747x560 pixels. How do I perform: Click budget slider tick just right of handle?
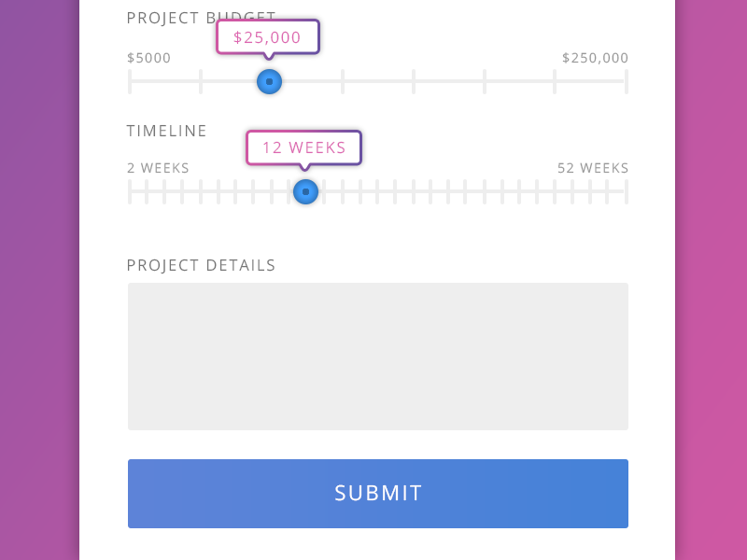(343, 81)
